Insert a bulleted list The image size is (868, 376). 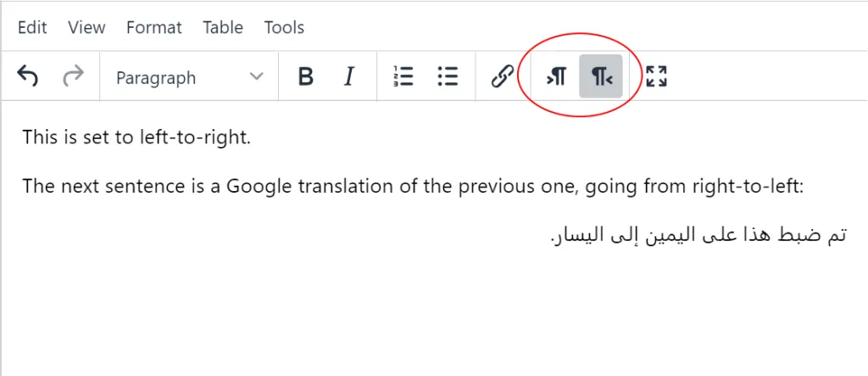(x=448, y=77)
